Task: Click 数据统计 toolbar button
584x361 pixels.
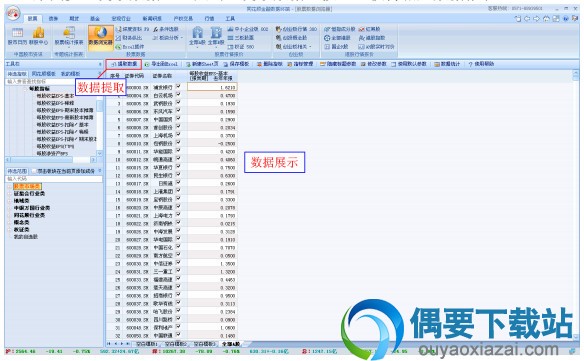Action: [447, 64]
